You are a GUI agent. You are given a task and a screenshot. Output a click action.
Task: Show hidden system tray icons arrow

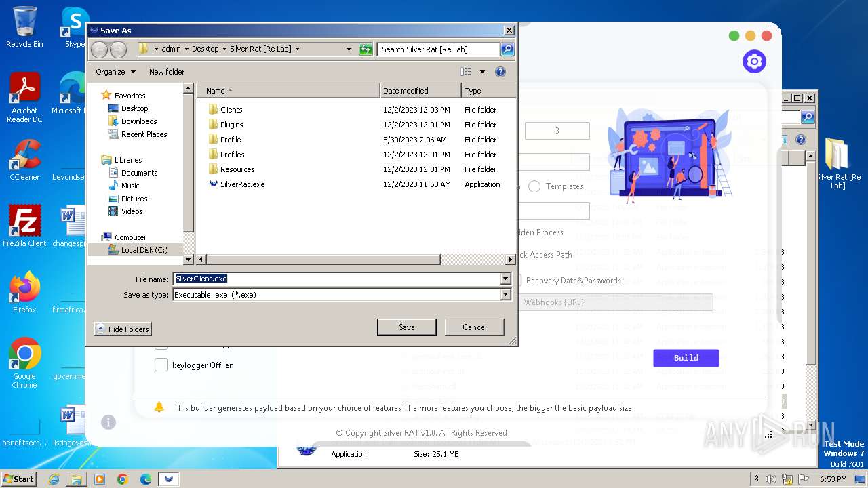(x=757, y=479)
